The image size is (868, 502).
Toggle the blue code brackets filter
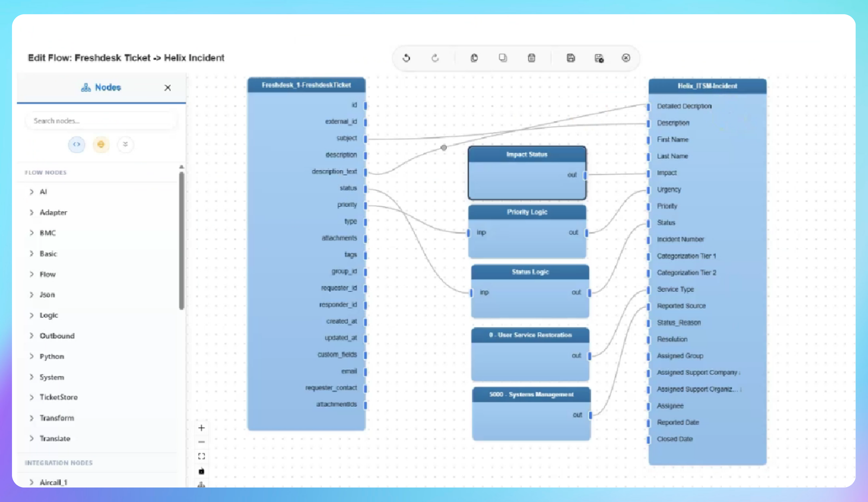point(76,144)
